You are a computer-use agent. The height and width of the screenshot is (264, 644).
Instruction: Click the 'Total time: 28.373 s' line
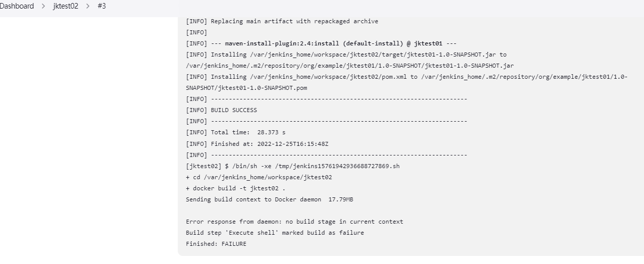(x=235, y=132)
